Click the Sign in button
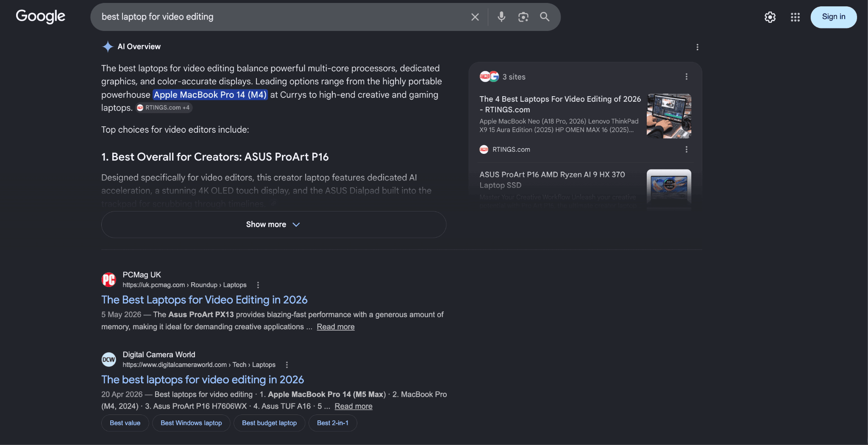 [833, 17]
